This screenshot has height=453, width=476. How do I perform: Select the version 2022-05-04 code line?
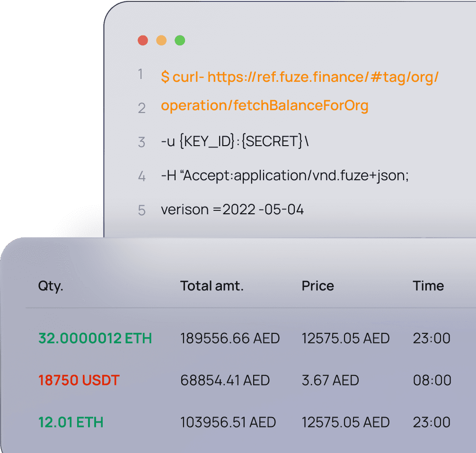coord(232,209)
